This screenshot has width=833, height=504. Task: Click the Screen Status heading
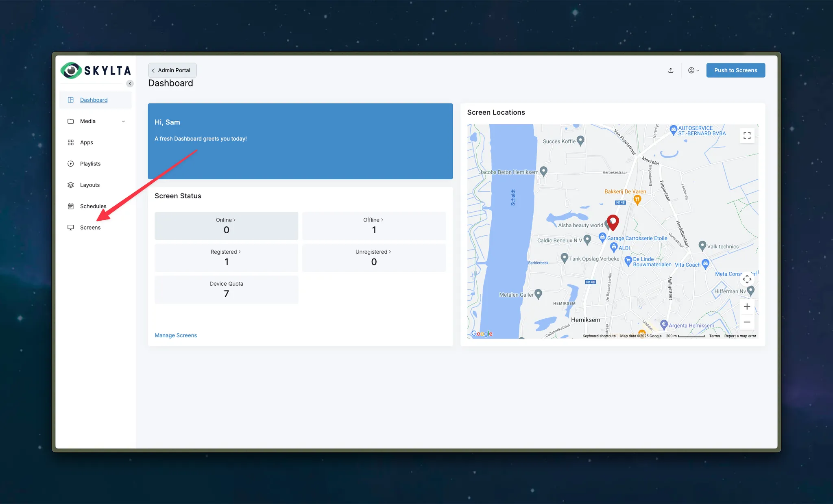[x=178, y=196]
